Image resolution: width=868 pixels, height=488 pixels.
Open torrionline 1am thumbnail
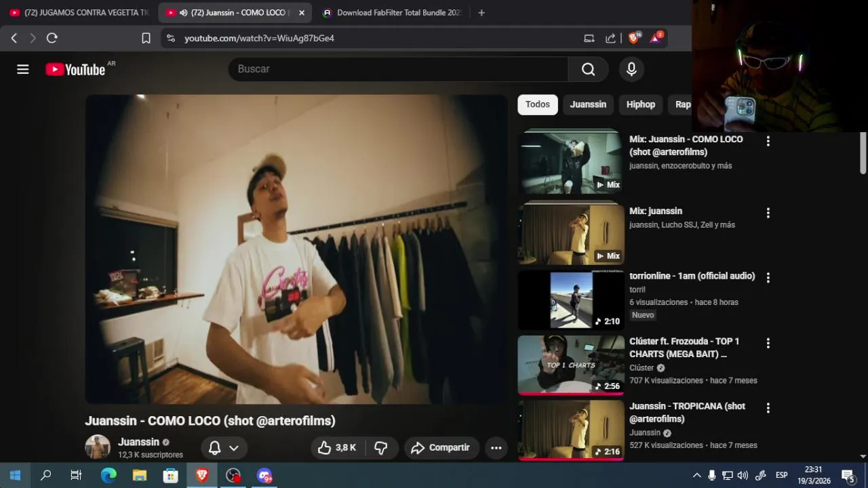pyautogui.click(x=571, y=300)
